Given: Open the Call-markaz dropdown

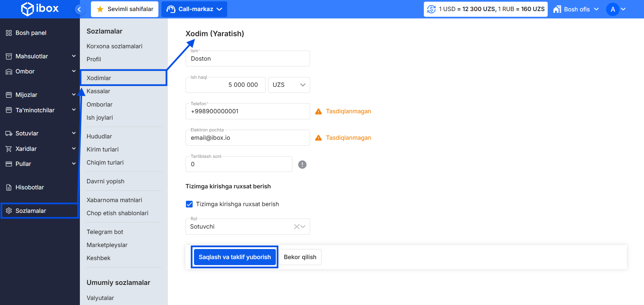Looking at the screenshot, I should coord(194,9).
